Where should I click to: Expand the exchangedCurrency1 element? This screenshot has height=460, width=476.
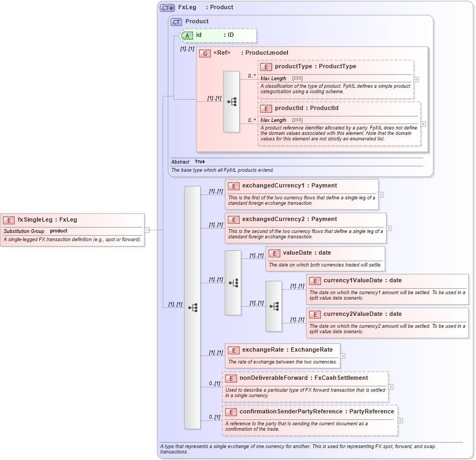[x=381, y=195]
